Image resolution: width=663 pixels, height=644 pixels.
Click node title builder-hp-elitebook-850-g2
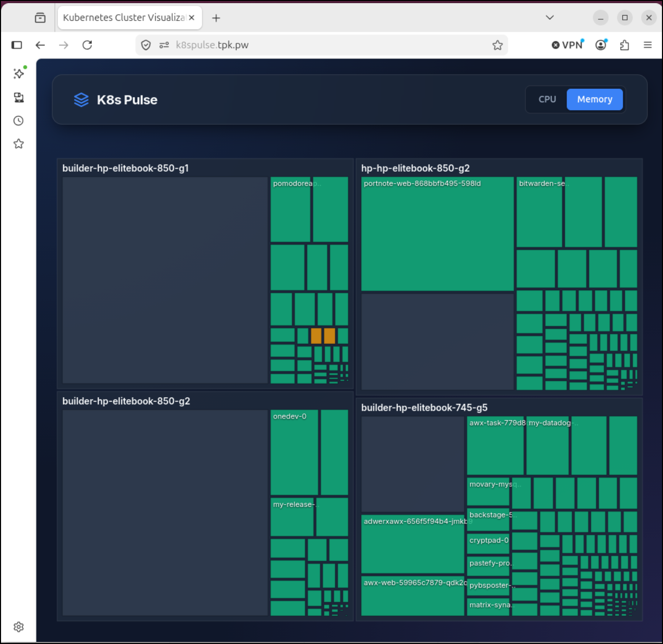pyautogui.click(x=126, y=401)
